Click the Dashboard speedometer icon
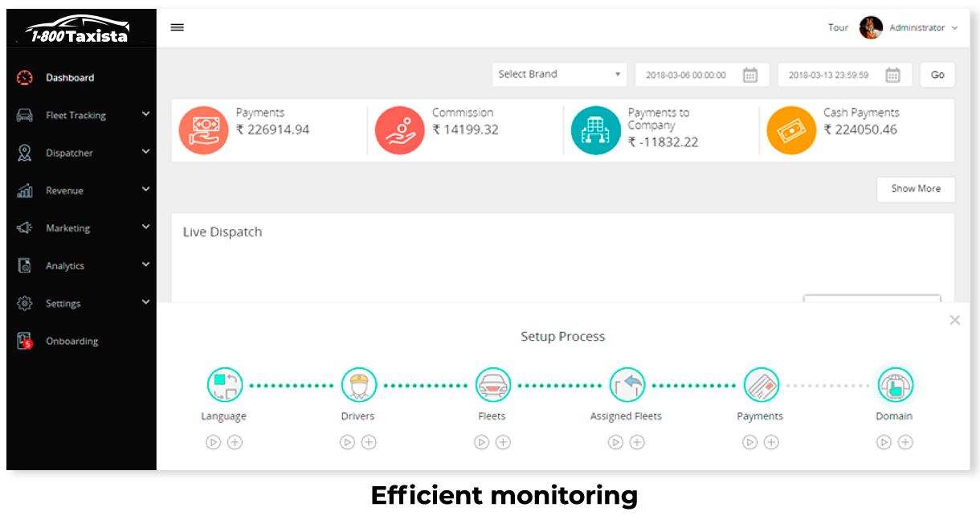Screen dimensions: 980x528 (25, 78)
